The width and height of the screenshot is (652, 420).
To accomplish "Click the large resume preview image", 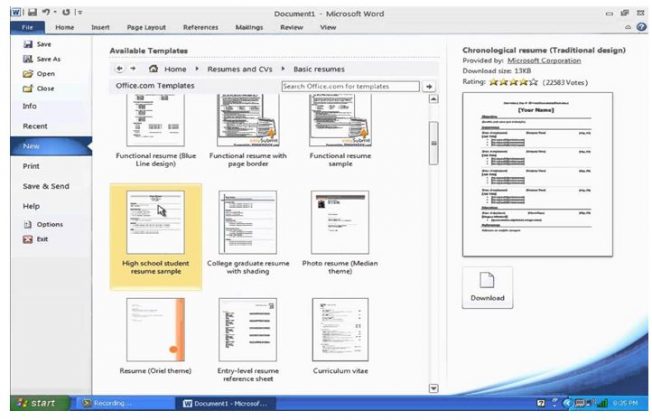I will [537, 174].
